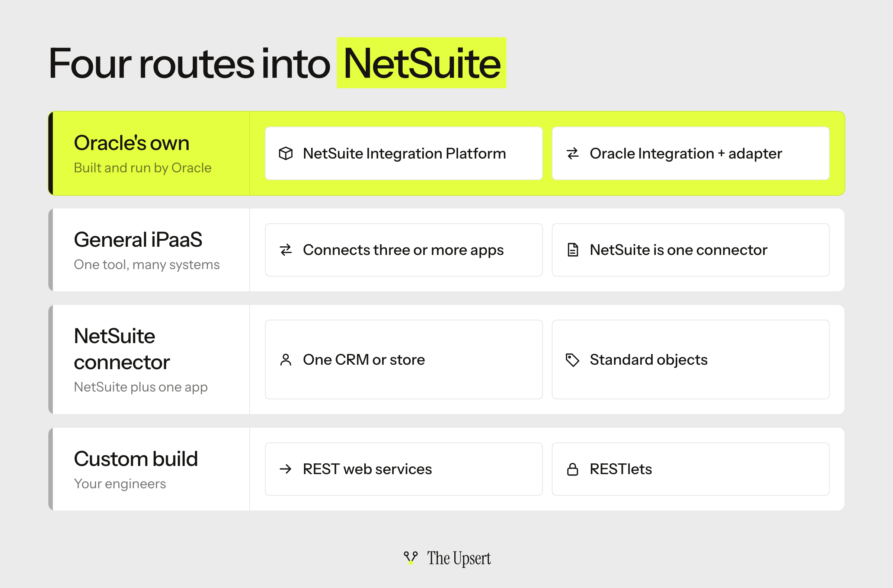Viewport: 893px width, 588px height.
Task: Click The Upsert brand name
Action: [x=459, y=558]
